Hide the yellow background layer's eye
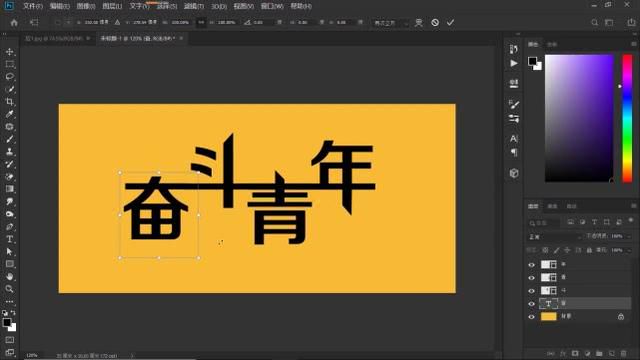 (531, 317)
